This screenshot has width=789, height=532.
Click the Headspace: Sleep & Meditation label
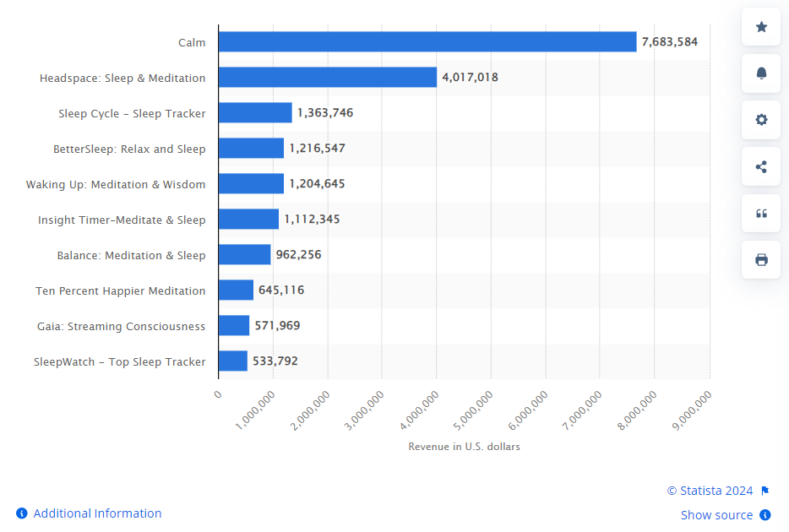coord(122,78)
